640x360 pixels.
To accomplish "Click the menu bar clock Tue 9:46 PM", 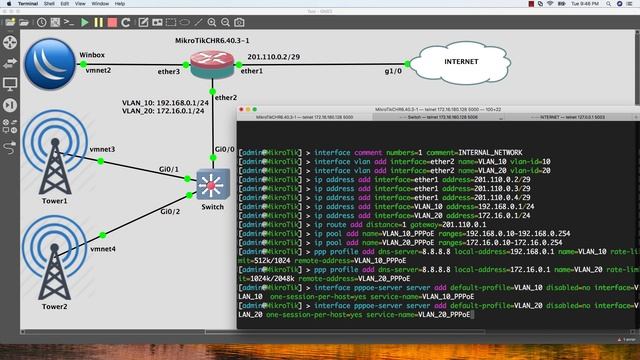I will point(585,4).
